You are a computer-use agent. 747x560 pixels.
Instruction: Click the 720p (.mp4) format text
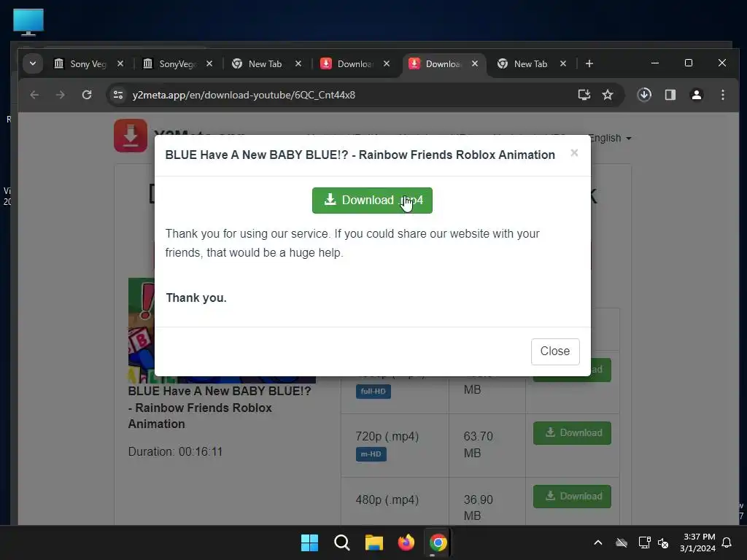387,436
